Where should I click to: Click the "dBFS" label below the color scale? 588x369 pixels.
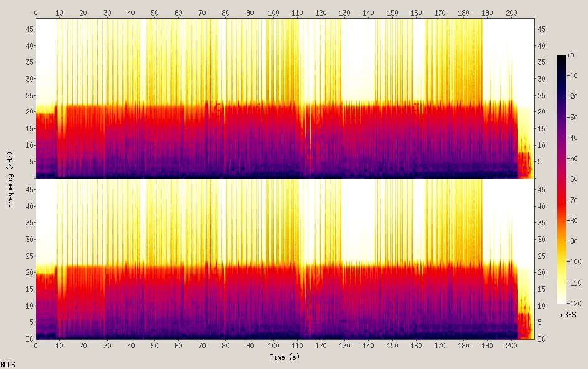(x=567, y=315)
